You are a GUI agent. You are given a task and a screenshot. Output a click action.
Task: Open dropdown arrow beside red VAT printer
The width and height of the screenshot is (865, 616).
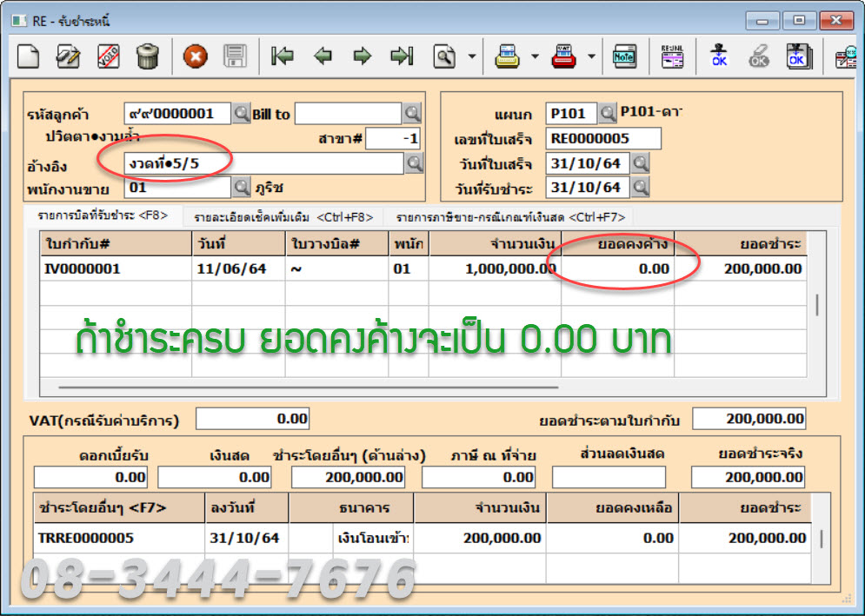coord(591,56)
